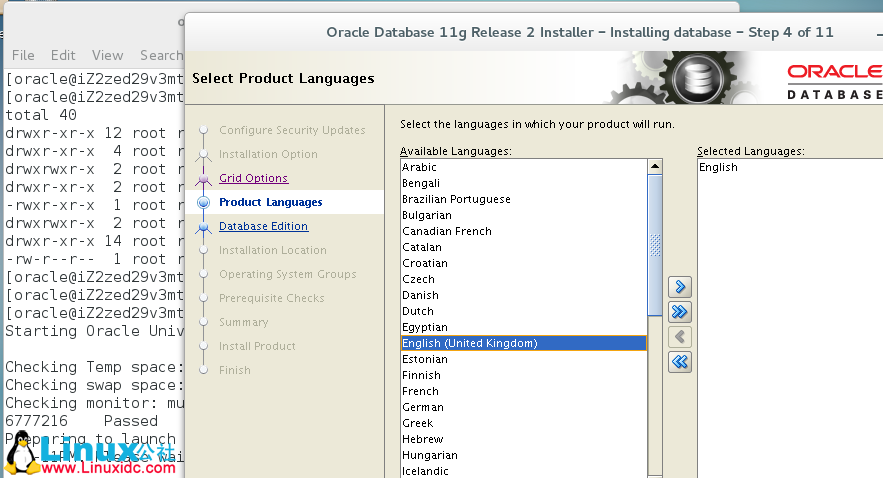
Task: Click the Configure Security Updates step
Action: pyautogui.click(x=292, y=130)
